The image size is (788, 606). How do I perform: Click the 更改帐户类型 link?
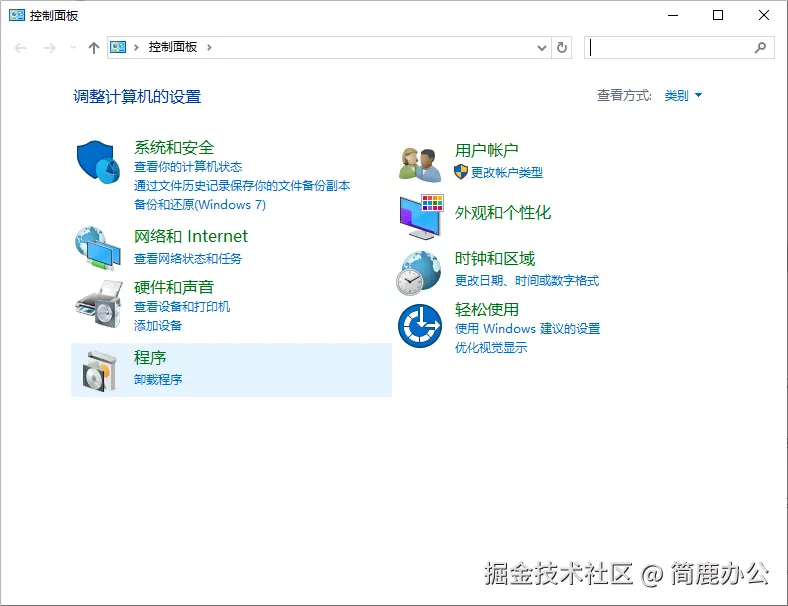coord(507,172)
